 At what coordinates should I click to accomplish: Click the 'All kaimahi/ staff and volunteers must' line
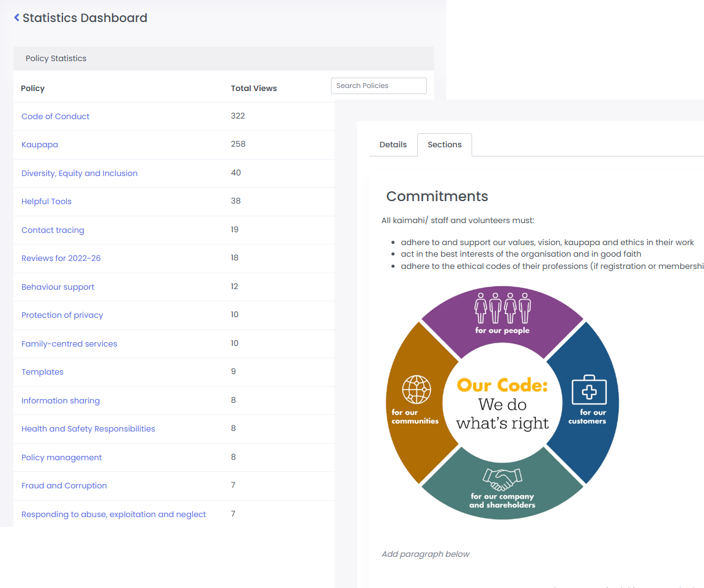click(458, 220)
